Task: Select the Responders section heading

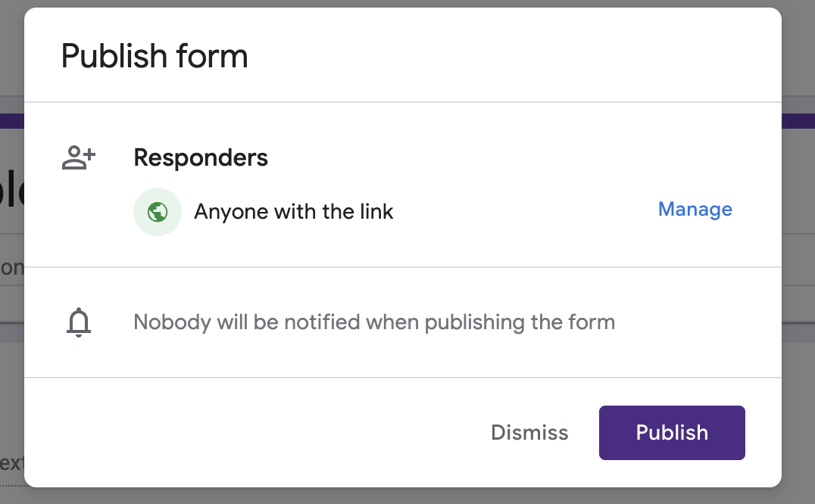Action: (x=201, y=157)
